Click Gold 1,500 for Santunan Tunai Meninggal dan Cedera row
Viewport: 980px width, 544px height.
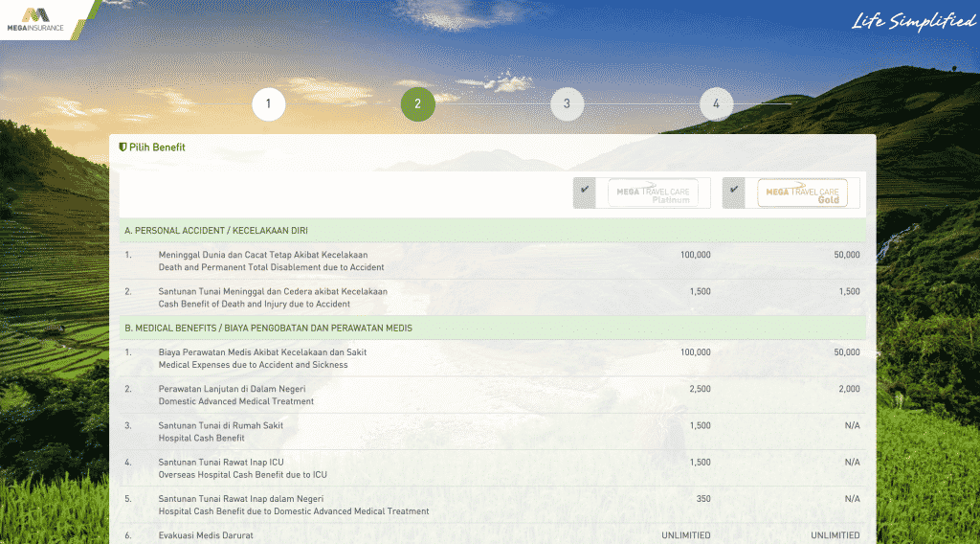coord(849,291)
